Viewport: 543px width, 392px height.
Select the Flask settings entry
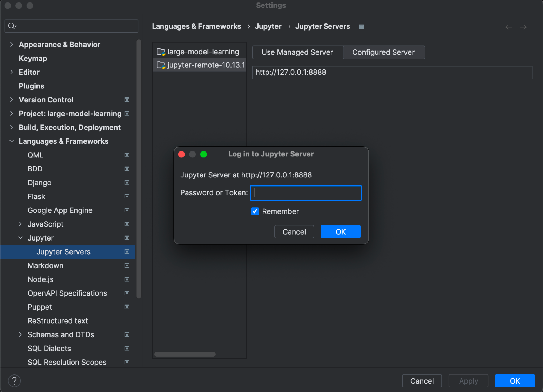pyautogui.click(x=36, y=197)
